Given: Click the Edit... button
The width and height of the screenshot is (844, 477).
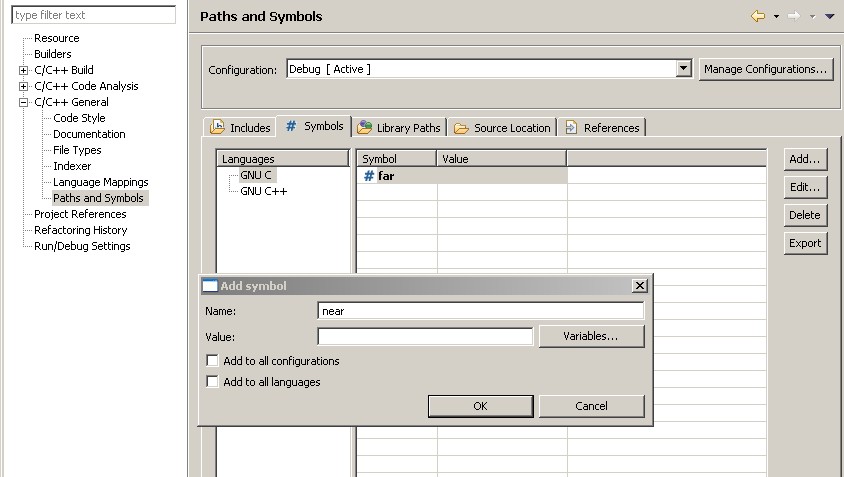Looking at the screenshot, I should (x=805, y=187).
